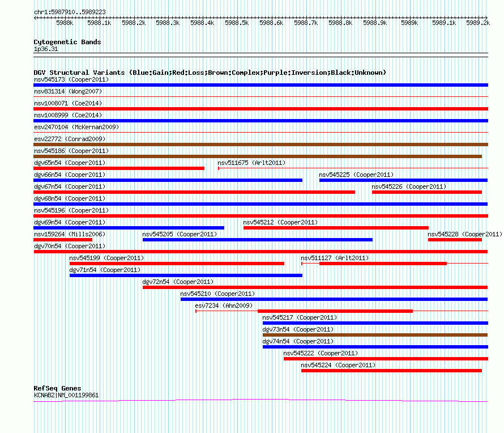The image size is (504, 433).
Task: Click the thick red bar under esv7234
Action: click(335, 311)
